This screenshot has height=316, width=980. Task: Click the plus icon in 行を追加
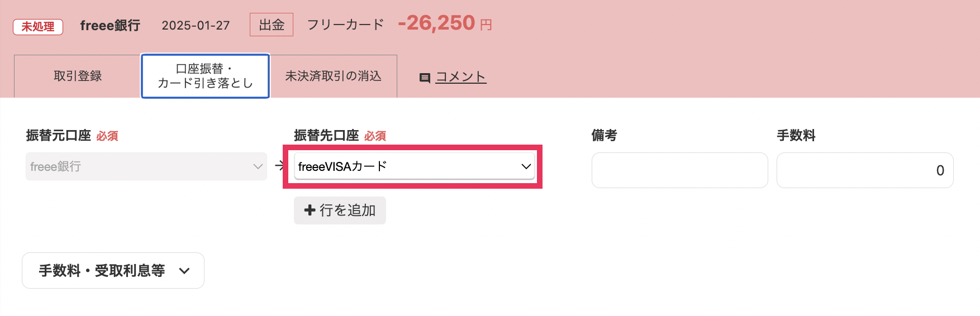coord(310,210)
